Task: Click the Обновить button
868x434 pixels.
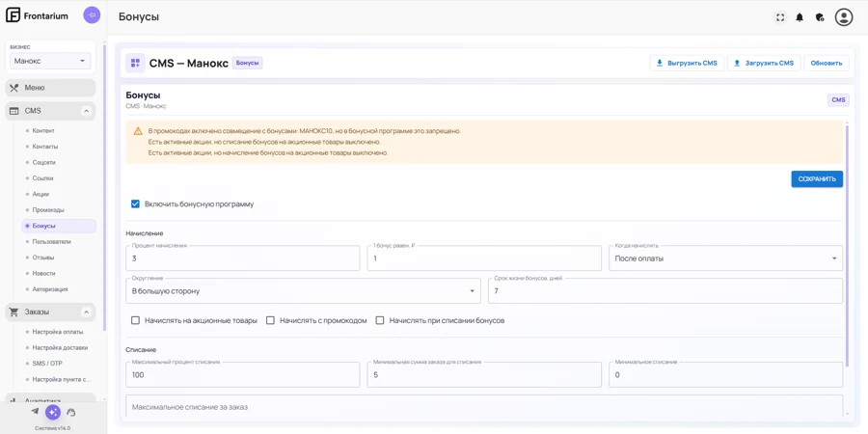Action: (x=826, y=63)
